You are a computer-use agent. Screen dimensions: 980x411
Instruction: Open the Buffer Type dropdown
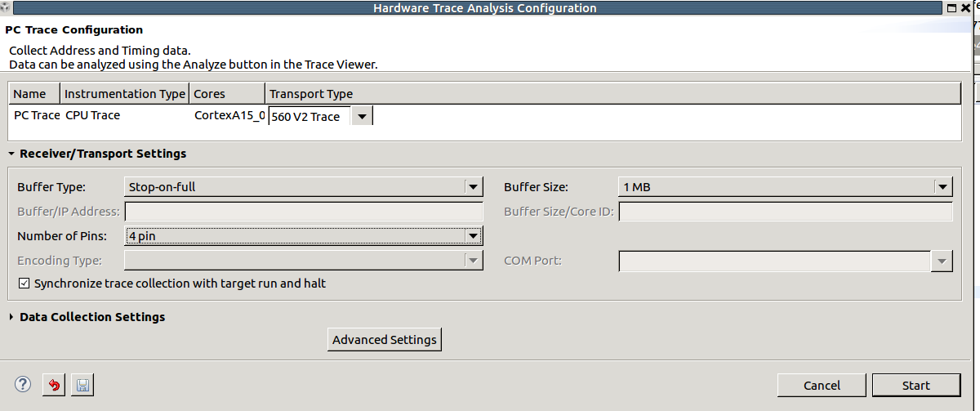[x=473, y=187]
